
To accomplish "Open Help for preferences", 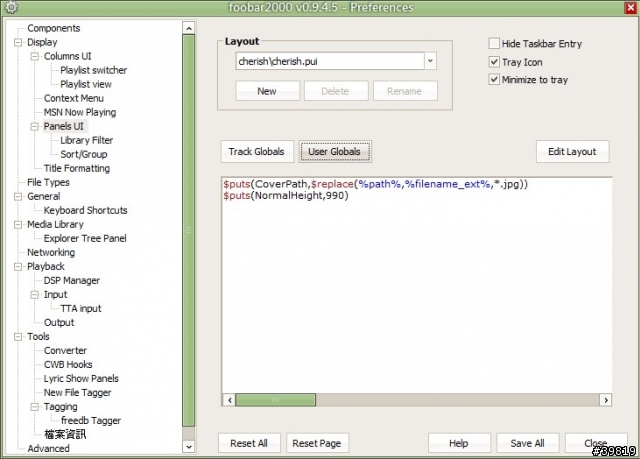I will pyautogui.click(x=459, y=443).
